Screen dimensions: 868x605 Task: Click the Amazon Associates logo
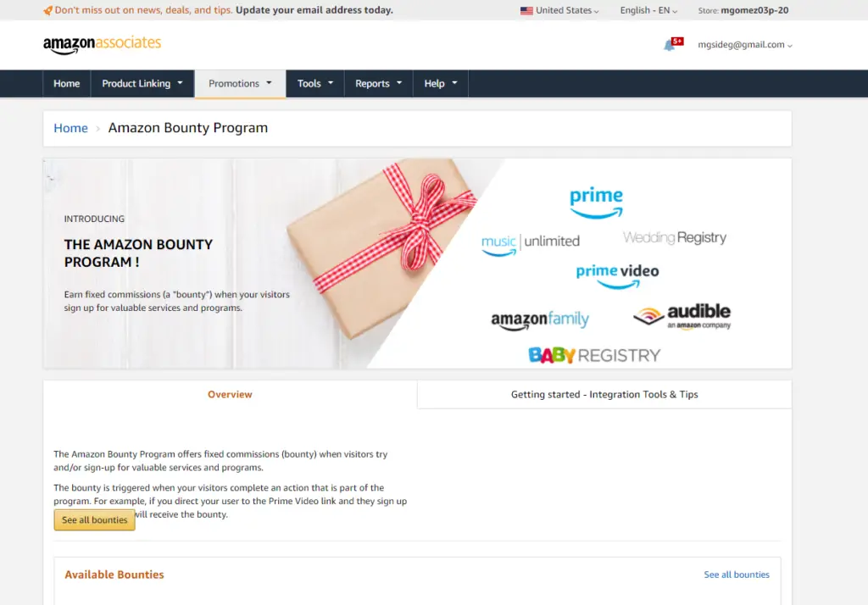pos(102,45)
